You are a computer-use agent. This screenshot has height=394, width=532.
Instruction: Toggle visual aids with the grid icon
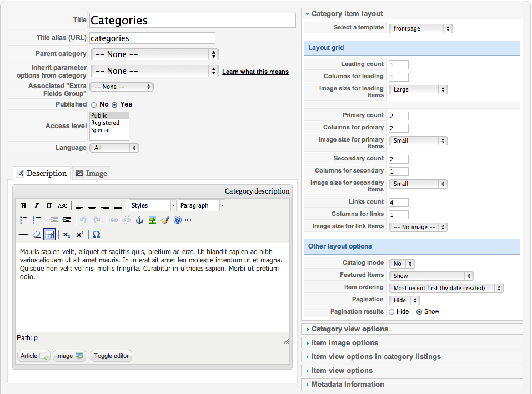[x=49, y=234]
